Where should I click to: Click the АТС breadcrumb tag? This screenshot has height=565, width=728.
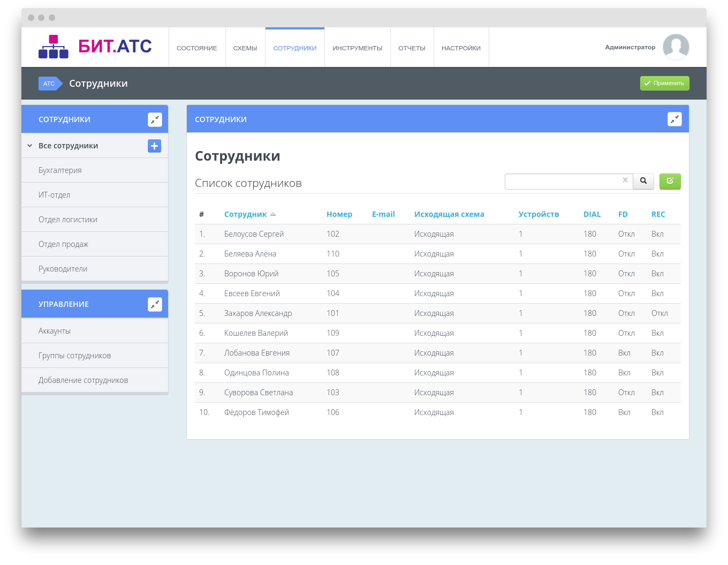[49, 84]
